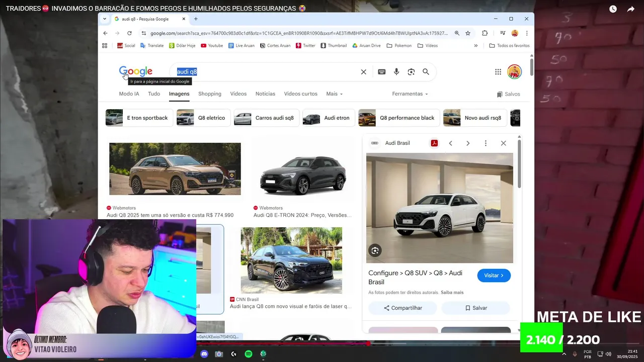Screen dimensions: 644x362
Task: Submit search with the magnifier icon
Action: point(426,72)
